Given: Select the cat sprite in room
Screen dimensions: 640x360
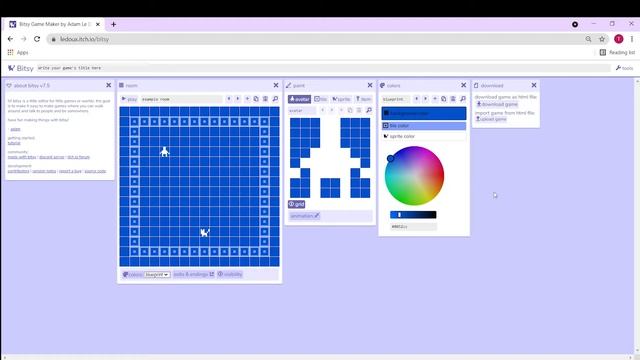Looking at the screenshot, I should [205, 232].
